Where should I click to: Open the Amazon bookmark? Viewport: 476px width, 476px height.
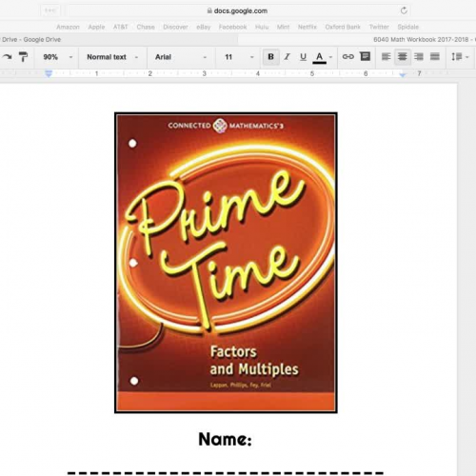pos(68,27)
